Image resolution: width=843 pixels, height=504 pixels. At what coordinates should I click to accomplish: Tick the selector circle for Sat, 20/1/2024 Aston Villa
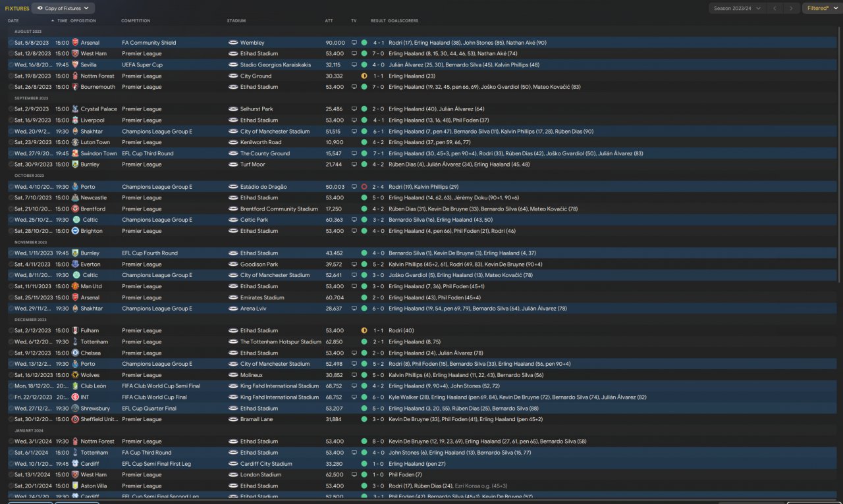pyautogui.click(x=11, y=486)
